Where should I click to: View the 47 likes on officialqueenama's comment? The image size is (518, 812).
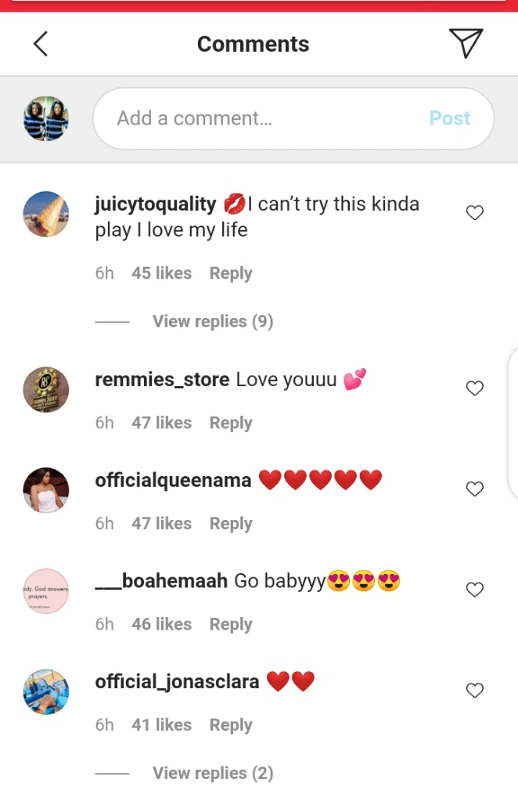click(x=161, y=523)
